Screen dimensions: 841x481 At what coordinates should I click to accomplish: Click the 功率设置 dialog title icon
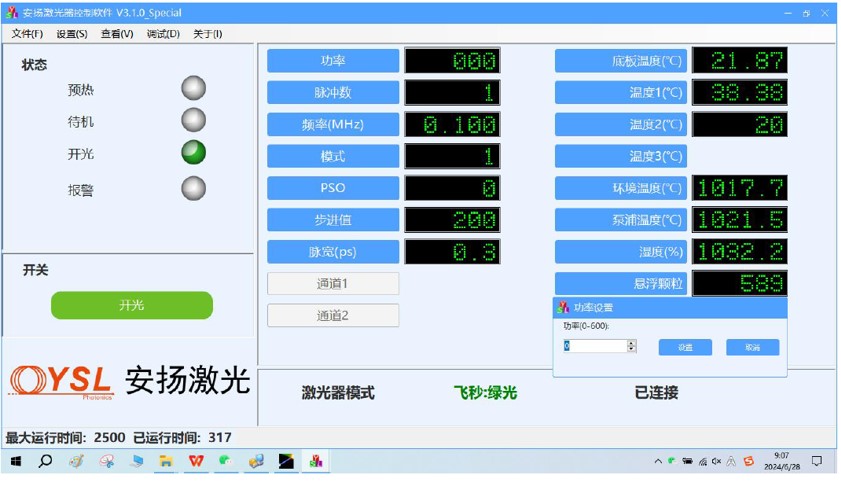pyautogui.click(x=563, y=307)
